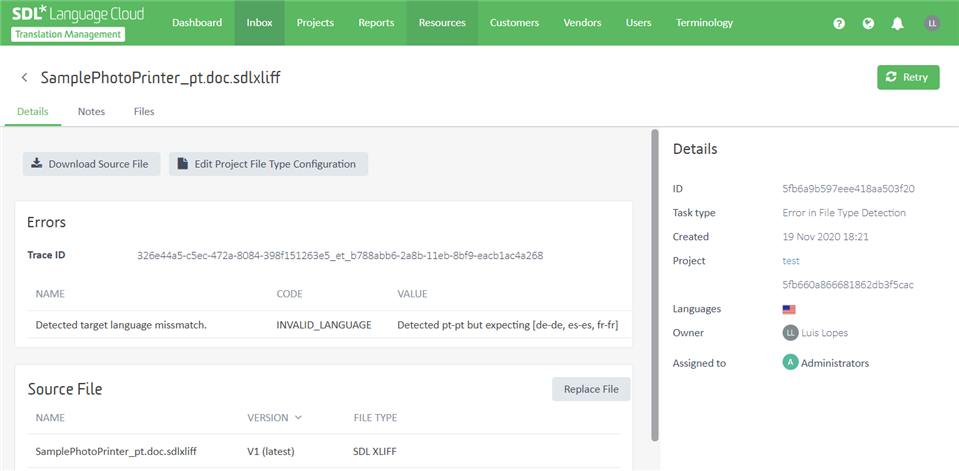Viewport: 959px width, 471px height.
Task: Click the SamplePhotoPrinter_pt.doc.sdlxliff file row name
Action: coord(116,451)
